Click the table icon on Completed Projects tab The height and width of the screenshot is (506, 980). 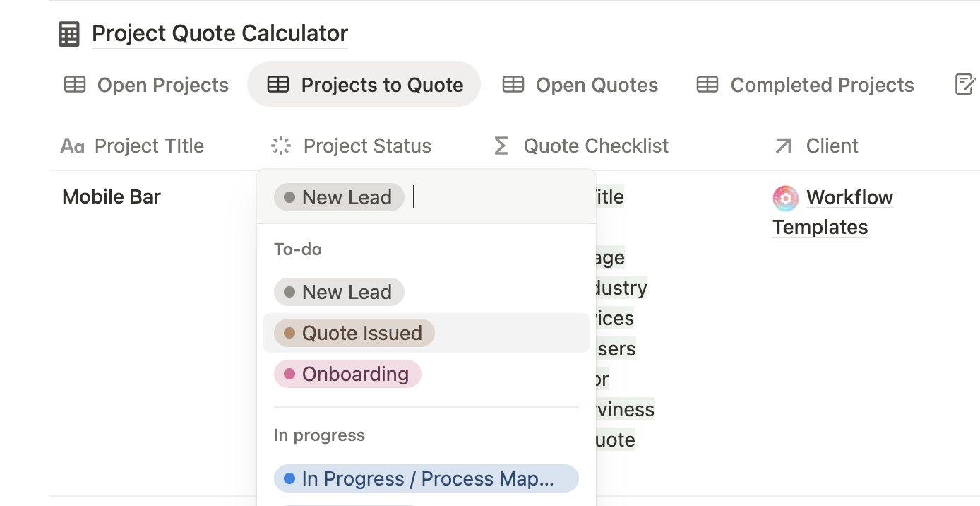pos(707,86)
